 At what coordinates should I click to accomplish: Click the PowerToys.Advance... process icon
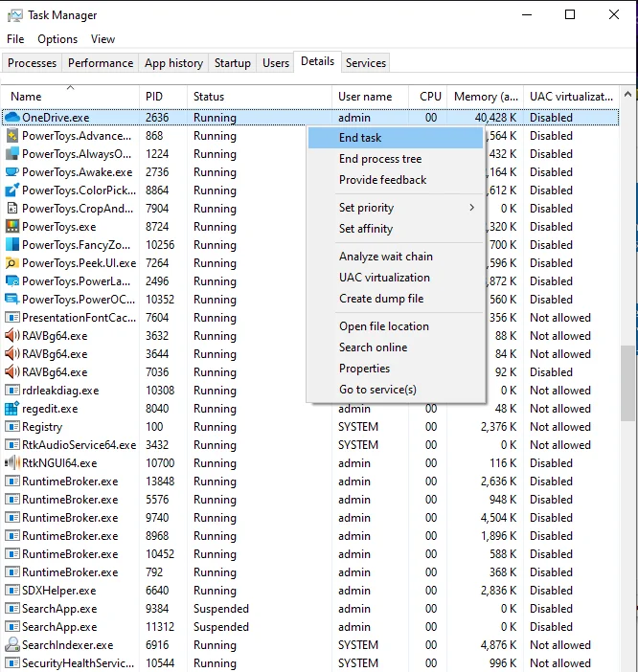[x=12, y=135]
